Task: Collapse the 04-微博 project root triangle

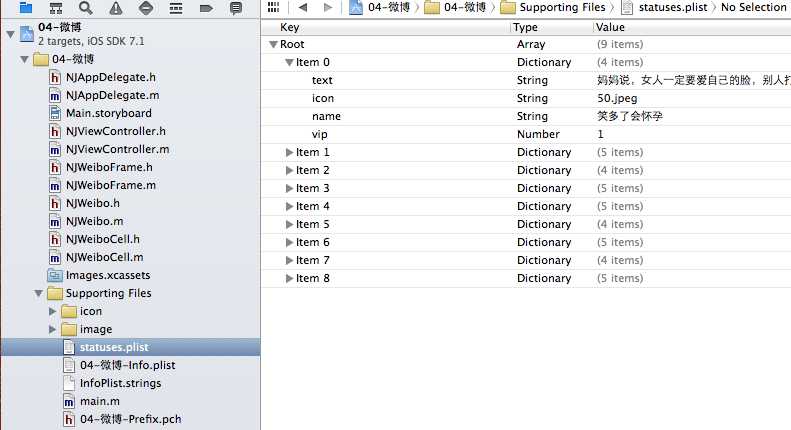Action: (10, 34)
